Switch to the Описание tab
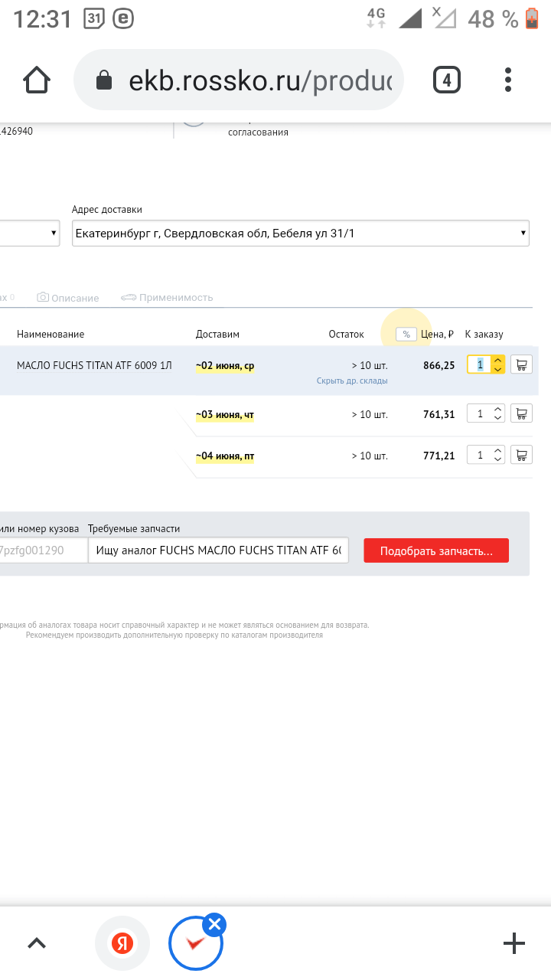The height and width of the screenshot is (980, 551). point(68,298)
